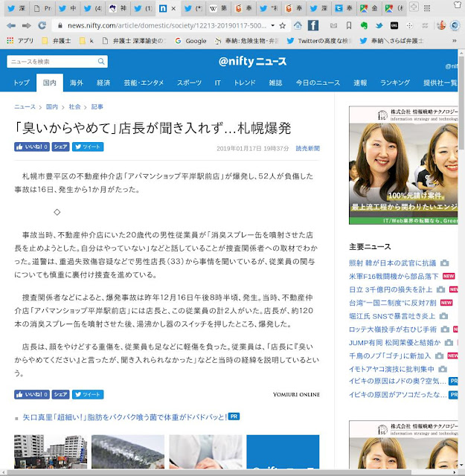Image resolution: width=465 pixels, height=476 pixels.
Task: Open the トレンド category
Action: pyautogui.click(x=245, y=83)
